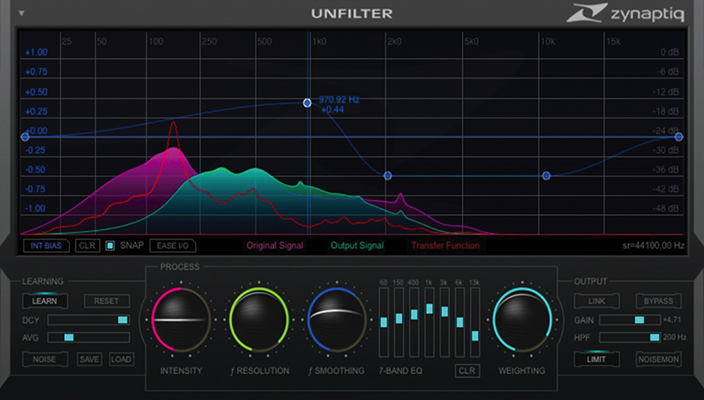Click the Weighting knob

coord(524,322)
